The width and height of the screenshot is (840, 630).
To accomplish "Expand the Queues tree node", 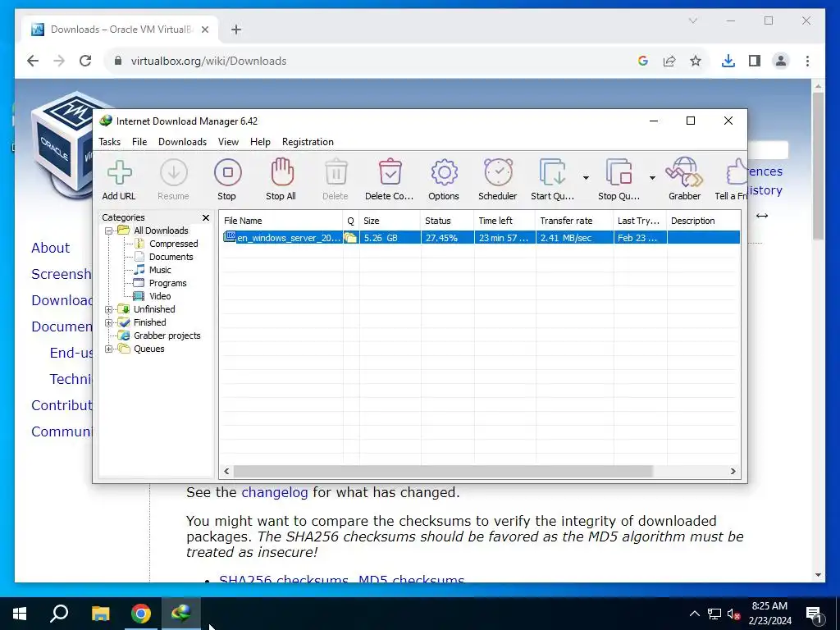I will pos(109,349).
